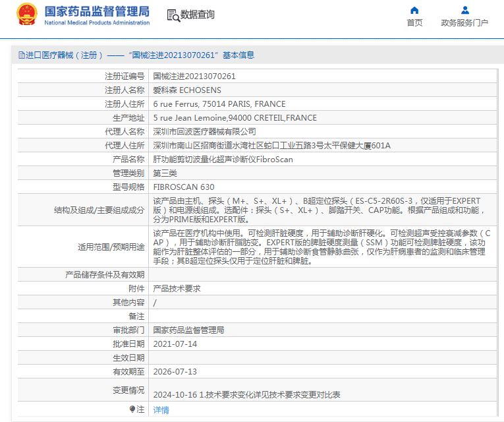Click the 附件 row label
504x422 pixels.
click(136, 289)
